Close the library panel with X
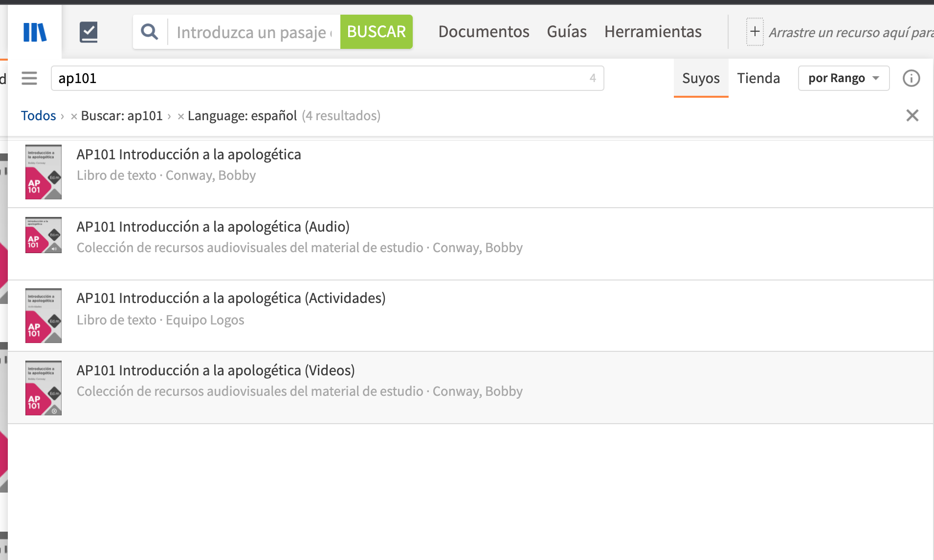Viewport: 934px width, 560px height. coord(912,115)
